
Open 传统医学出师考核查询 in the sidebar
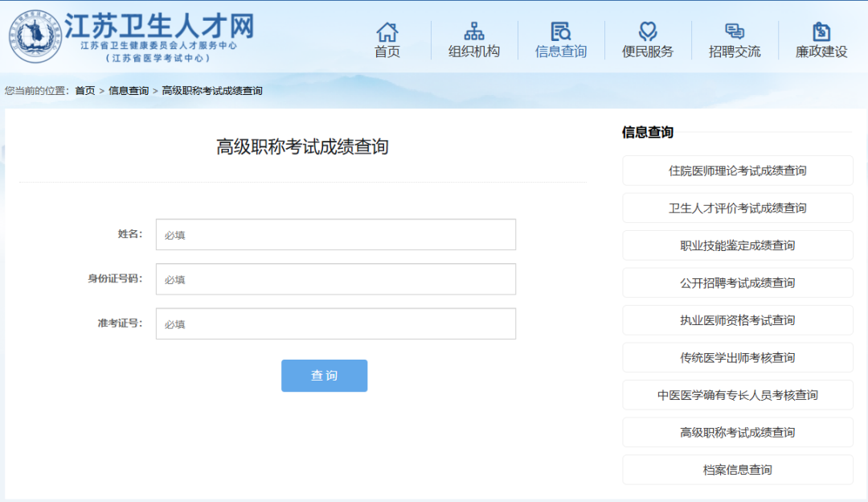[x=737, y=357]
